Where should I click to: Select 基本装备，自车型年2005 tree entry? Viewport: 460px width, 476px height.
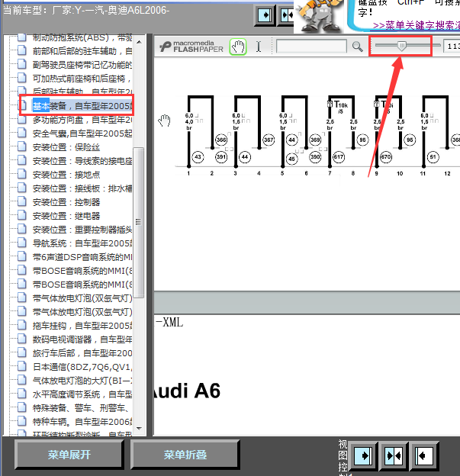pyautogui.click(x=82, y=106)
